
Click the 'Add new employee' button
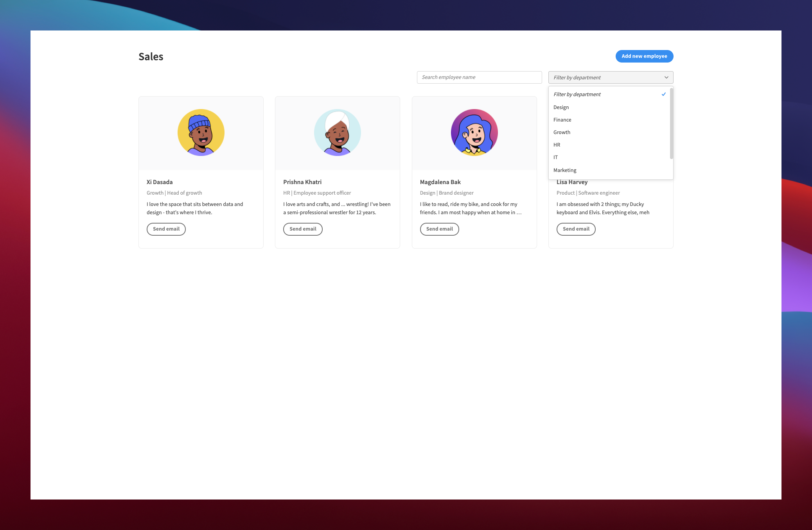point(644,56)
